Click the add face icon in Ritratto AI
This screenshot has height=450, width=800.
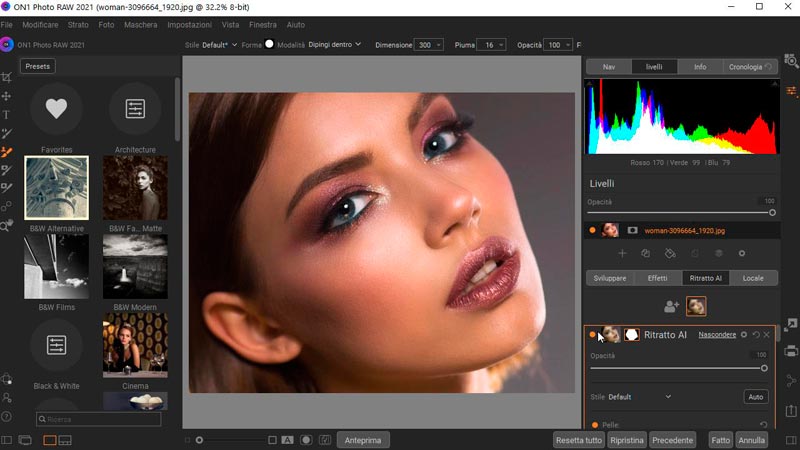coord(671,307)
